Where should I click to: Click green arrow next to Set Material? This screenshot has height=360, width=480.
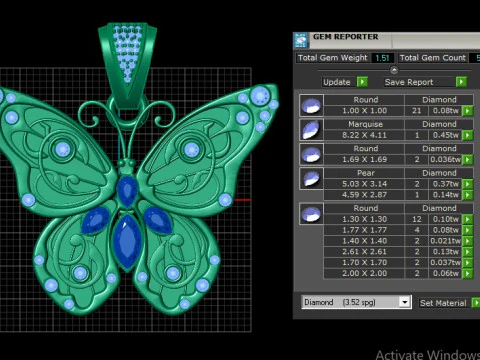(x=476, y=303)
